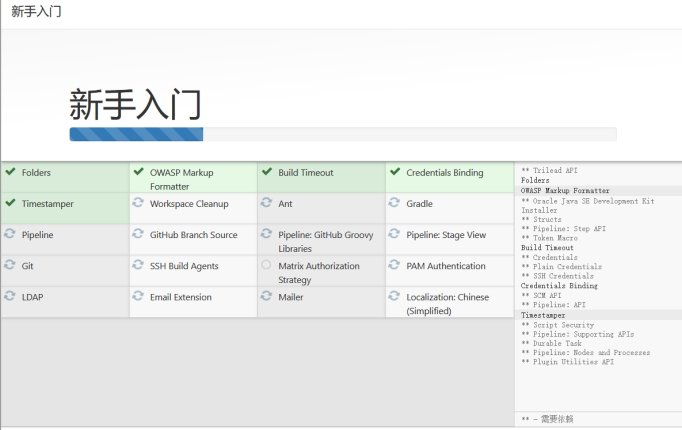Click the Credentials Binding plugin name

click(445, 173)
